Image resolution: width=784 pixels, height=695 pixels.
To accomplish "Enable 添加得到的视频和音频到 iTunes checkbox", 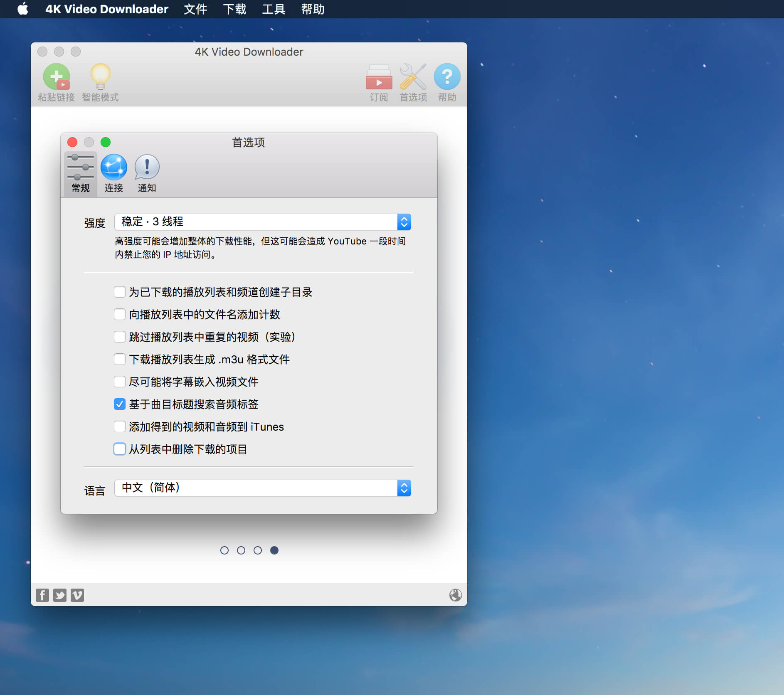I will click(120, 426).
